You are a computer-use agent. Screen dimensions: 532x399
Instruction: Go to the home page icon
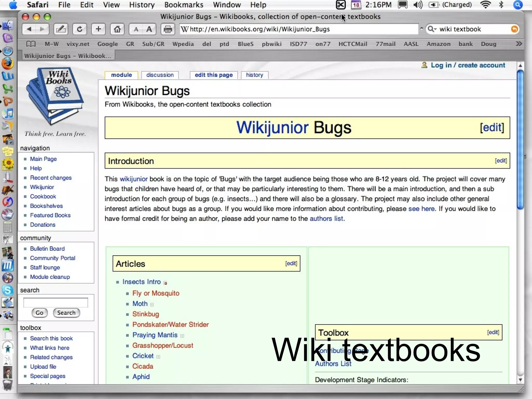point(117,29)
